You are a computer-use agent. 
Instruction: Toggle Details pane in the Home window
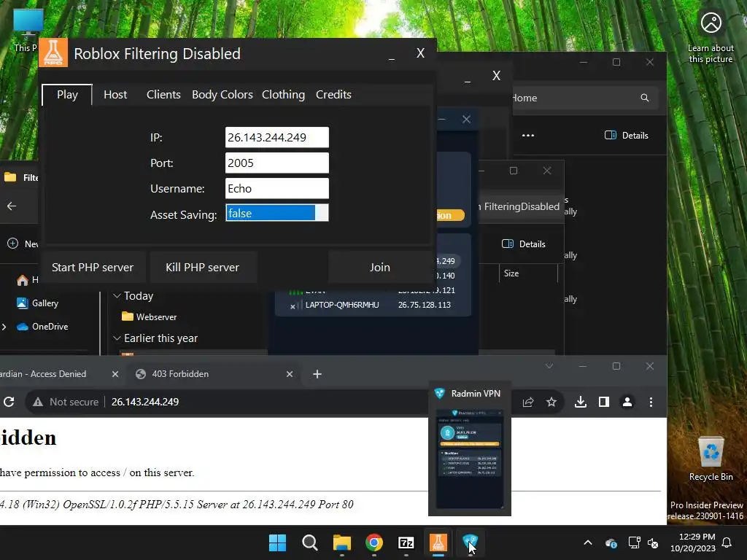click(x=627, y=135)
